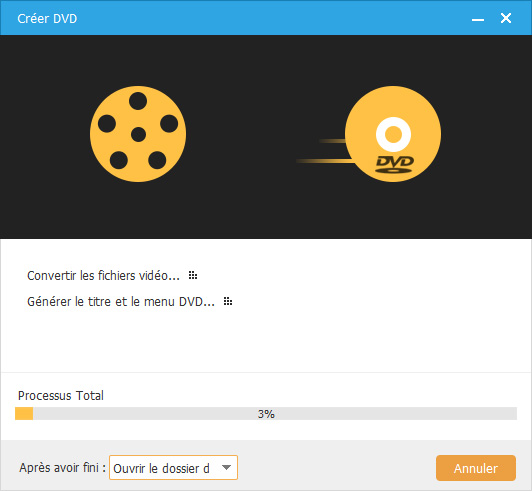Click the spinner beside Convertir les fichiers vidéo
The height and width of the screenshot is (491, 532).
[x=193, y=276]
